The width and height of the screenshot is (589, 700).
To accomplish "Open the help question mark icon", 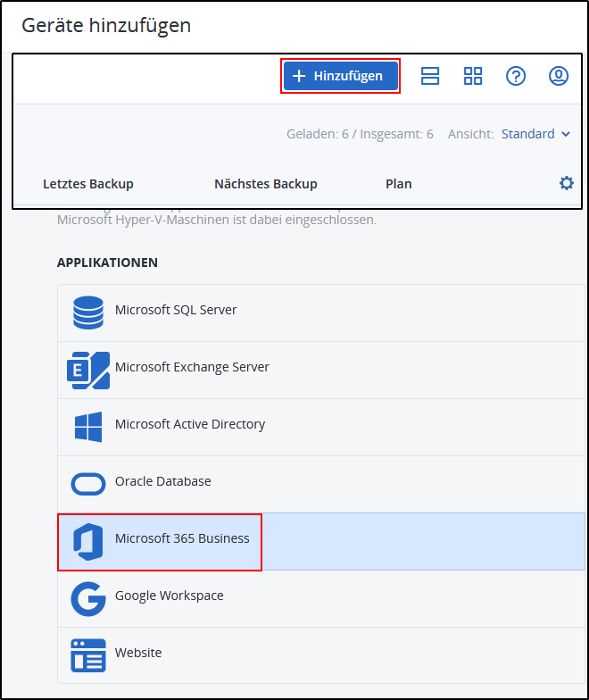I will point(516,76).
